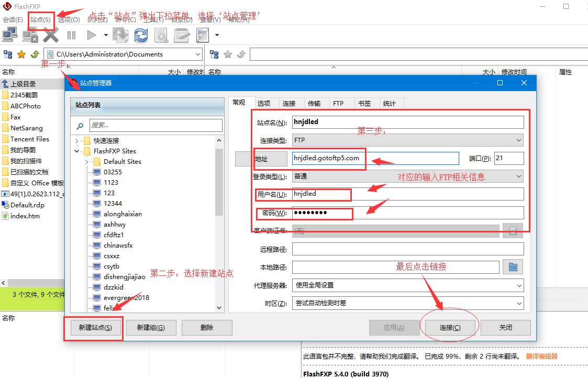Click the Disconnect toolbar icon

point(30,35)
